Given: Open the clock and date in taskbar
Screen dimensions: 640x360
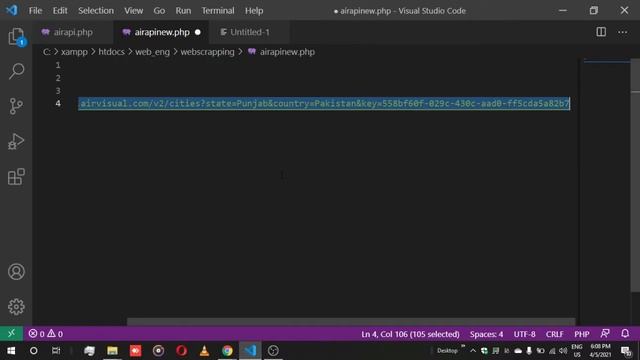Looking at the screenshot, I should 600,351.
